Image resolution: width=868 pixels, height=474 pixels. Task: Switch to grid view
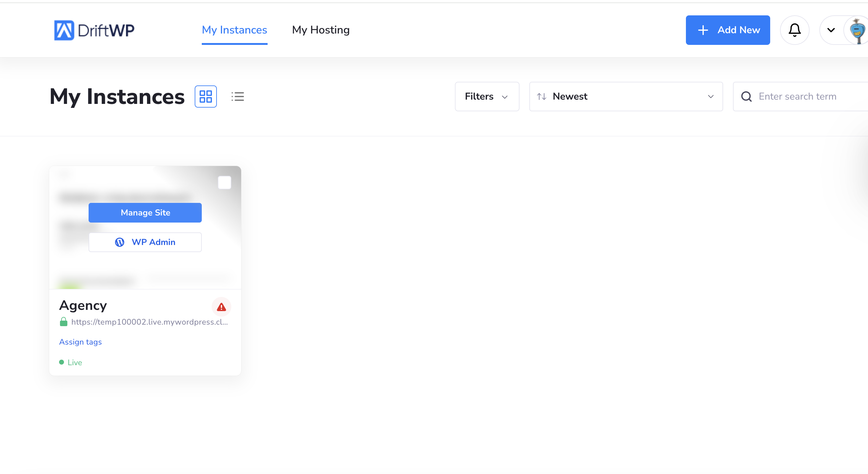[205, 97]
